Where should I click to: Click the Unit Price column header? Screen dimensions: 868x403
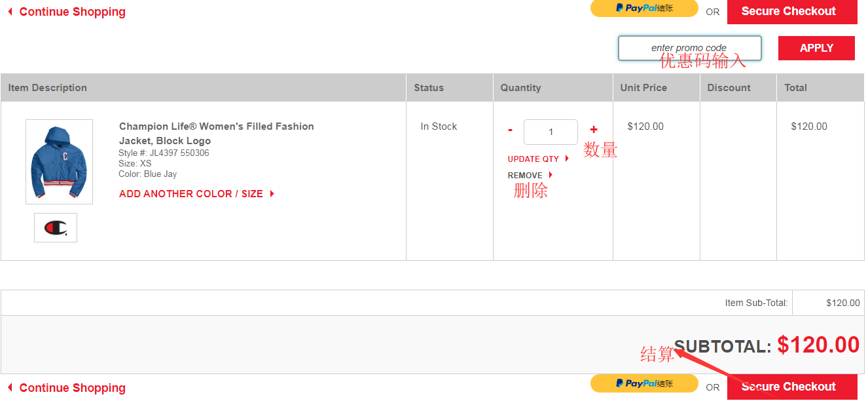tap(643, 88)
